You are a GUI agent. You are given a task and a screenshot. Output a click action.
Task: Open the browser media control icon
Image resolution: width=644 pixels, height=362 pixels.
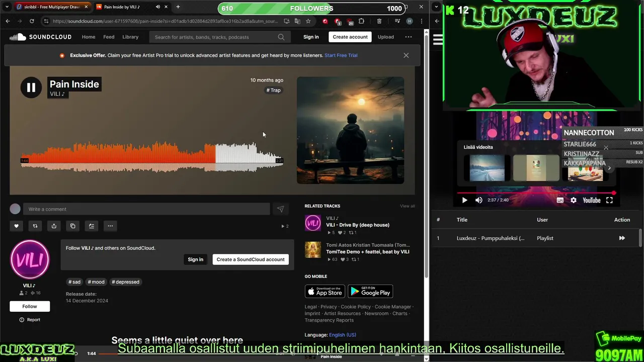tap(397, 21)
